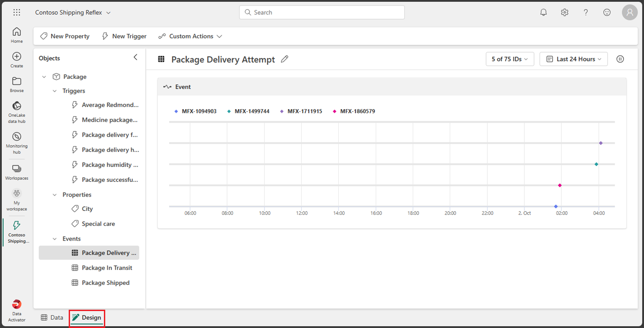644x328 pixels.
Task: Collapse the Properties group
Action: [54, 195]
